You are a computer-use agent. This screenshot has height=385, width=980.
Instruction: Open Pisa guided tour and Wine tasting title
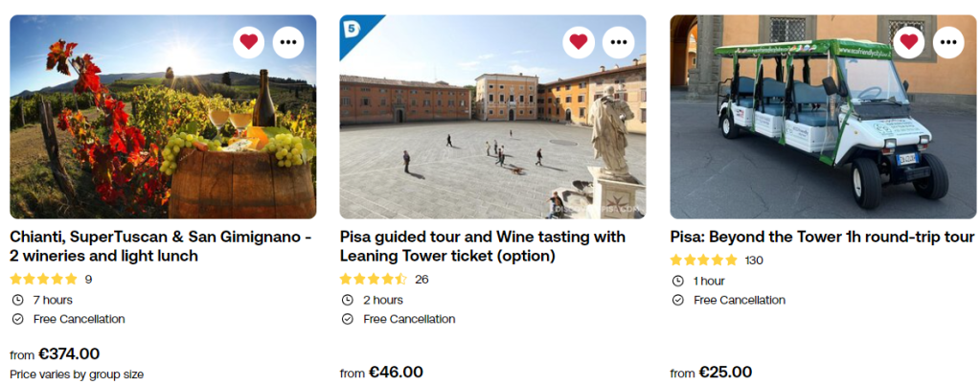tap(482, 246)
